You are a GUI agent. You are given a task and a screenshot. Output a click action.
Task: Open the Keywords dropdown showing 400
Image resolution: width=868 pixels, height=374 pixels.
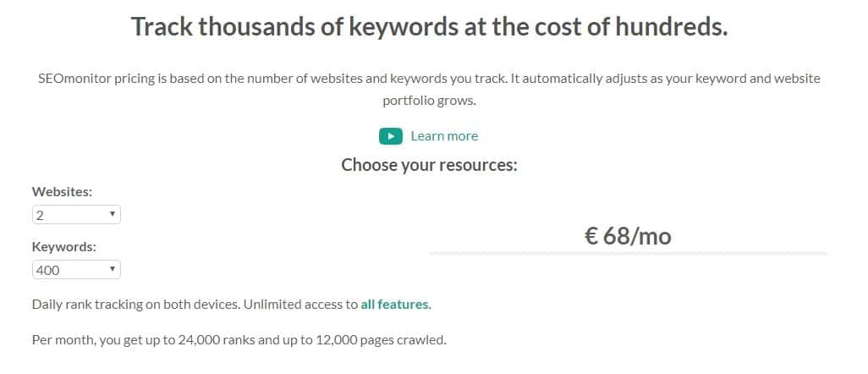pos(75,270)
